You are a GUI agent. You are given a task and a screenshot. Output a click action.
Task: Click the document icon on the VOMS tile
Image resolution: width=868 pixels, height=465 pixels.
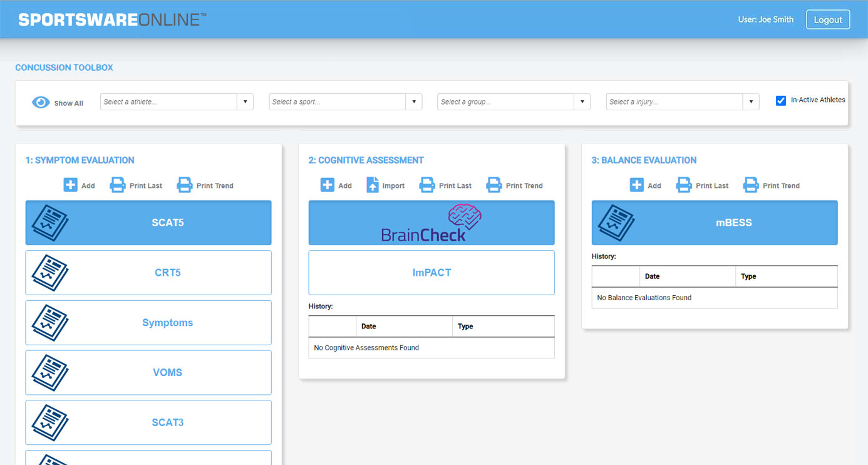50,372
